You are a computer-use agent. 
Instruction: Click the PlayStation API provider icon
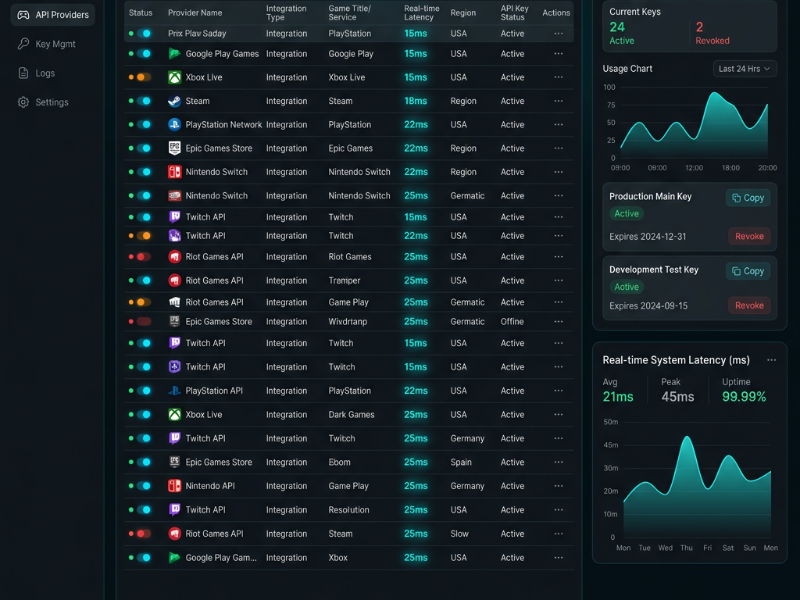pos(174,391)
